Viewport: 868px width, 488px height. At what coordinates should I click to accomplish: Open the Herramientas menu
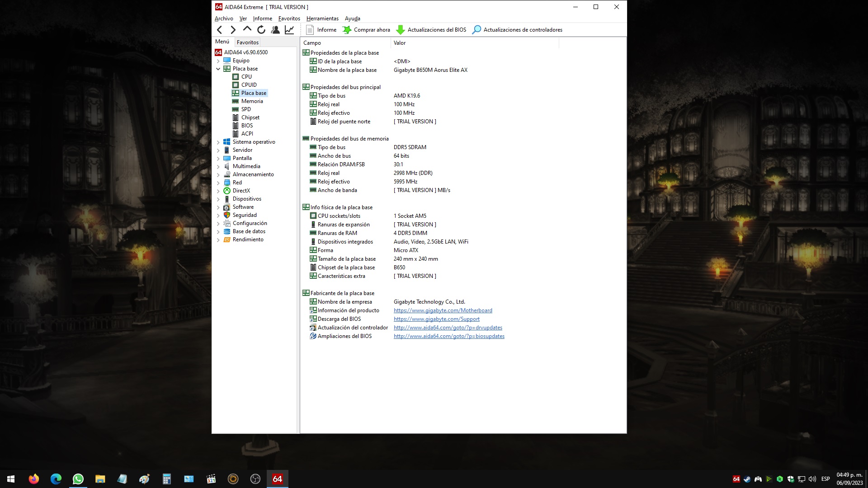click(322, 19)
